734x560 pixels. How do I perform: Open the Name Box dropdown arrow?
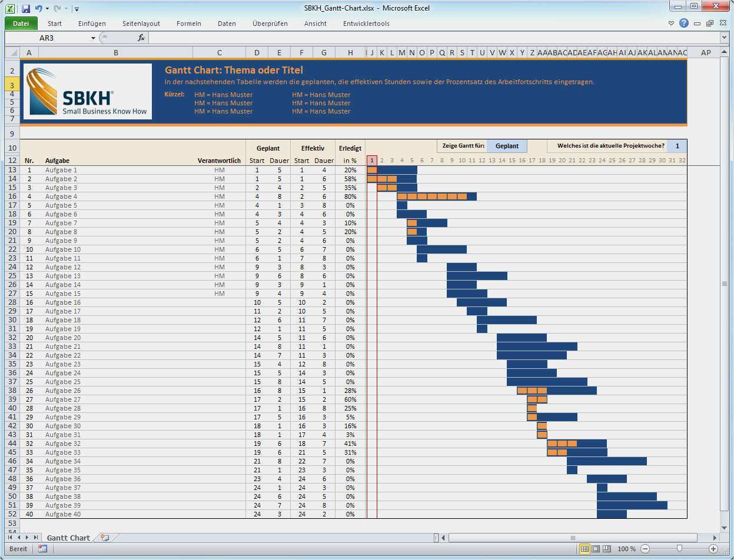click(x=93, y=38)
